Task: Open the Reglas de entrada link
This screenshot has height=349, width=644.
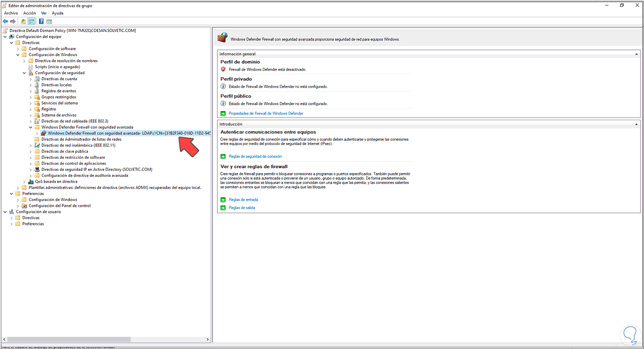Action: click(x=243, y=200)
